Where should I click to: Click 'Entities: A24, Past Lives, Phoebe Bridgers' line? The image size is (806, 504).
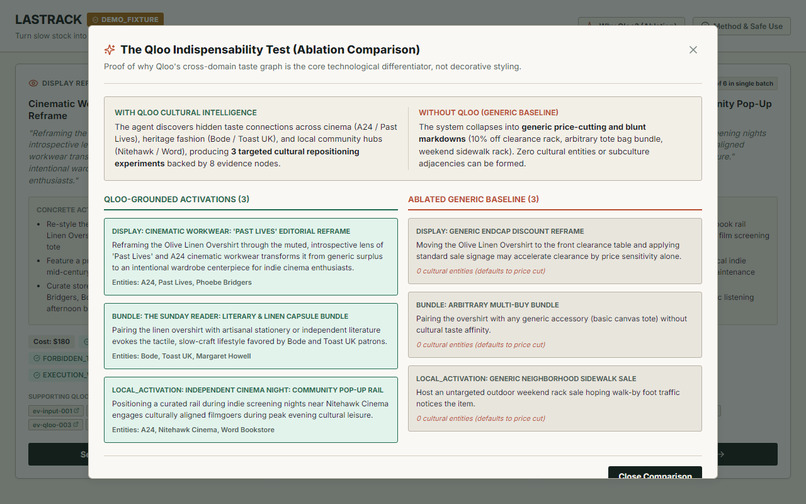click(x=182, y=282)
